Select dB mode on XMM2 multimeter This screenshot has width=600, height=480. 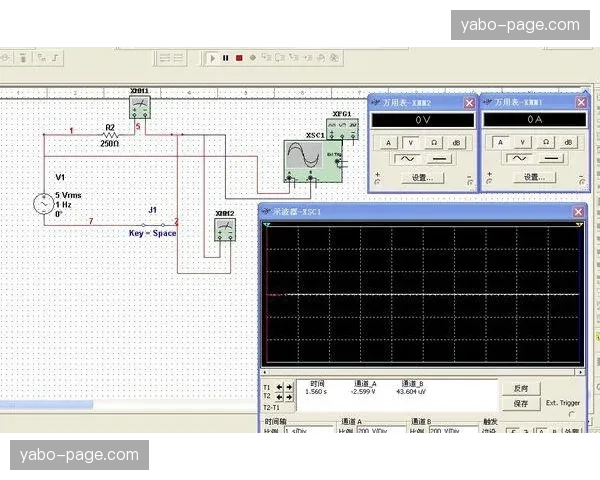point(456,142)
